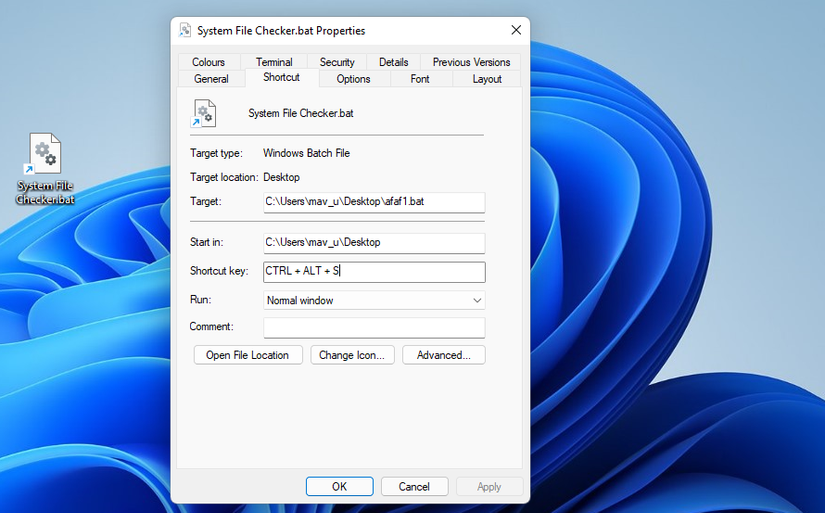Confirm changes with the OK button
This screenshot has height=513, width=825.
point(339,487)
